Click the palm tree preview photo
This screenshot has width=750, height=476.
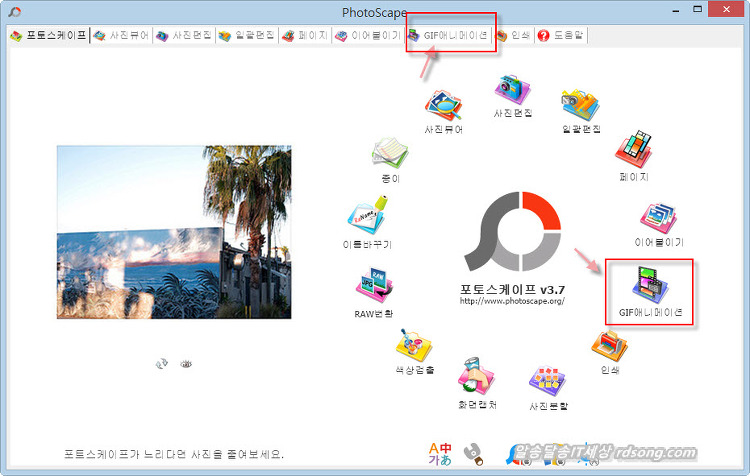coord(174,232)
